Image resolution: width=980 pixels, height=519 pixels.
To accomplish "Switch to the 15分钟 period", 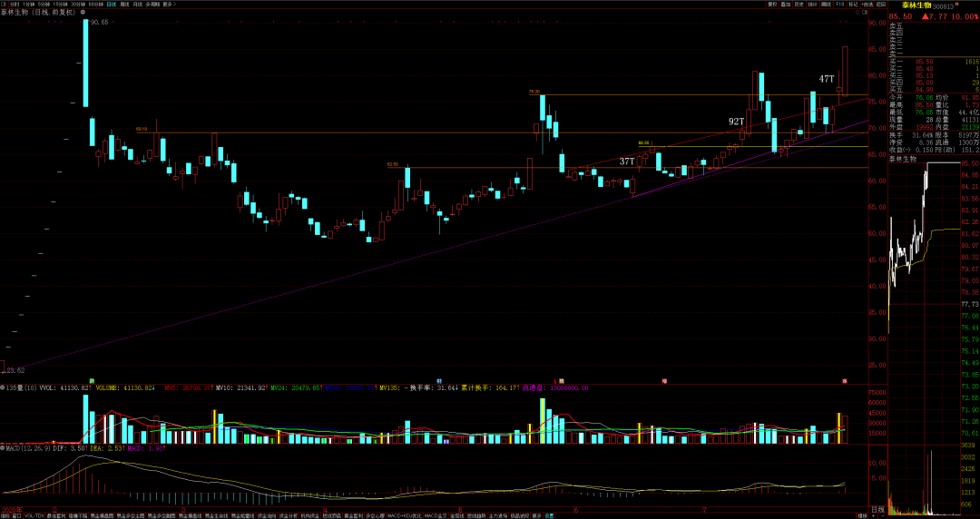I will 59,4.
